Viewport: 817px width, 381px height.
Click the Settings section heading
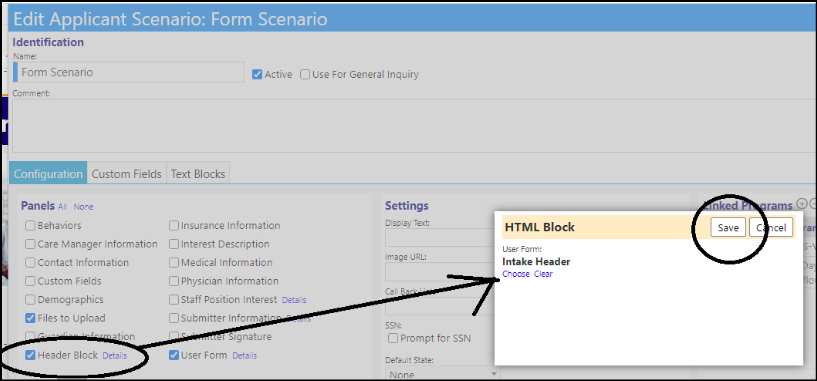pos(406,205)
